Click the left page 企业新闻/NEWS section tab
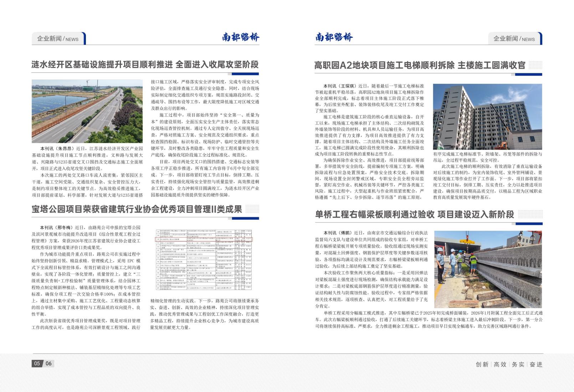The height and width of the screenshot is (392, 574). (59, 38)
